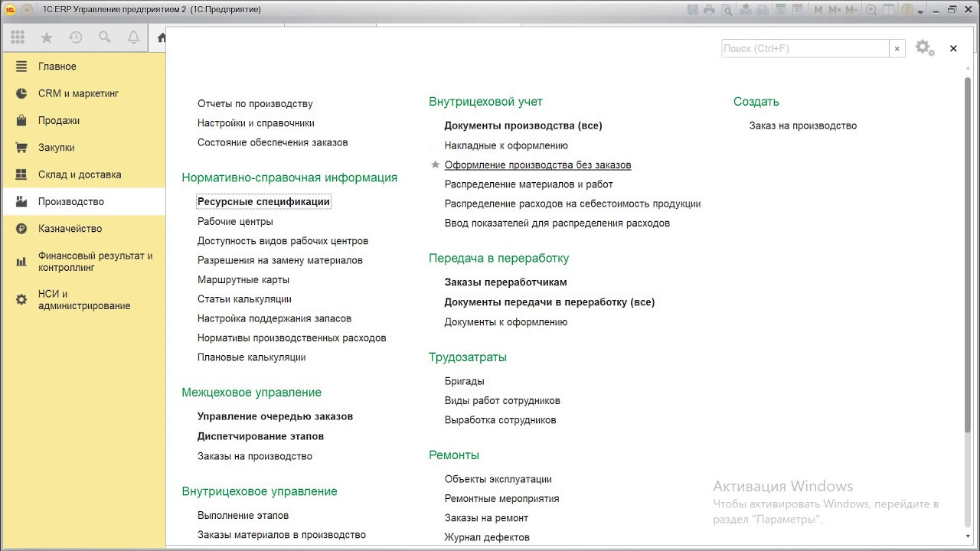980x551 pixels.
Task: Open the menu settings gear icon
Action: [x=924, y=48]
